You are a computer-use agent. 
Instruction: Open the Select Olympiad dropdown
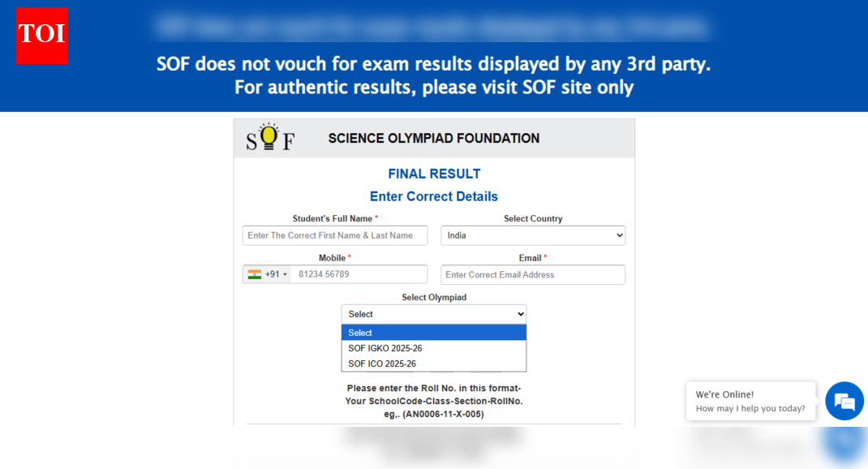pyautogui.click(x=433, y=313)
